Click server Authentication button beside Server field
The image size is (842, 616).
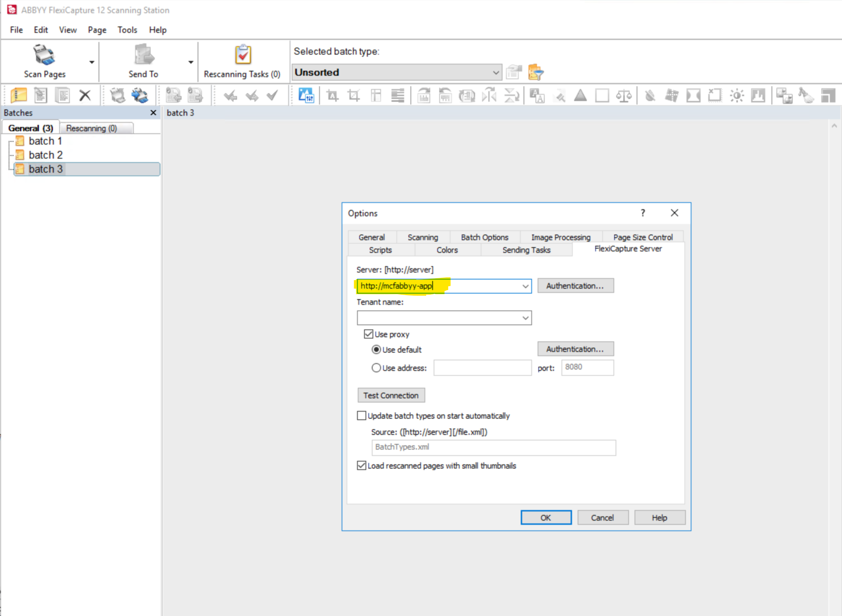click(x=576, y=286)
